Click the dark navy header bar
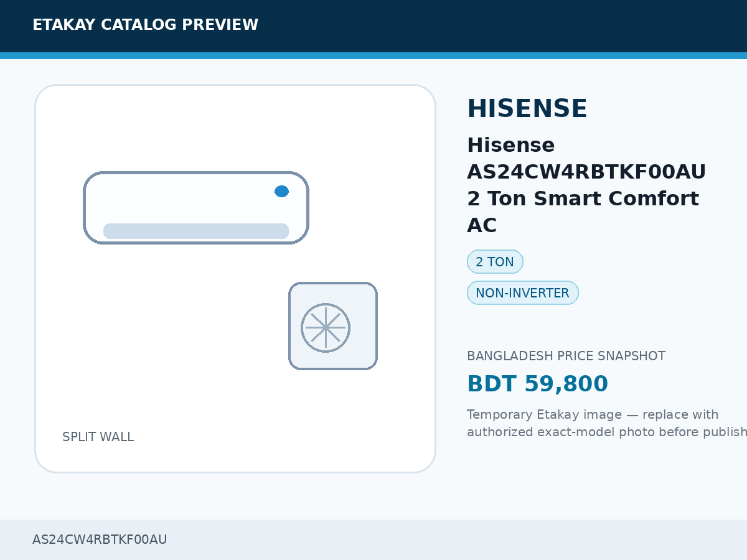 pyautogui.click(x=374, y=26)
